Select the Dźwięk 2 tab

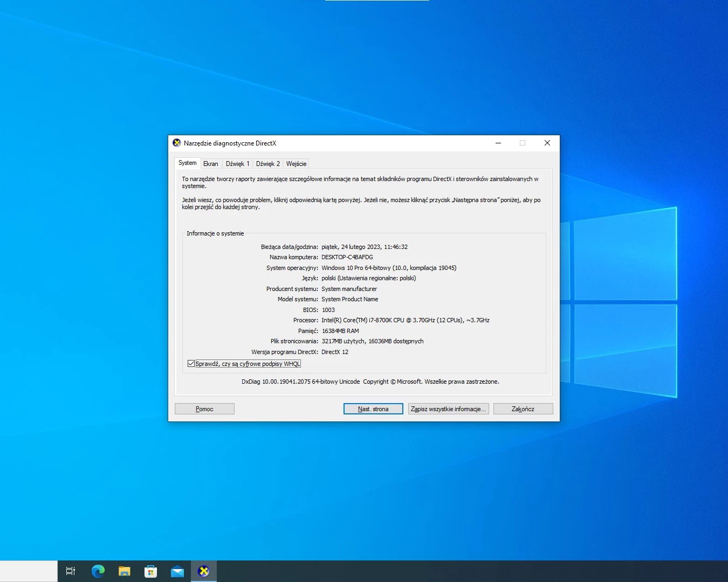(268, 164)
